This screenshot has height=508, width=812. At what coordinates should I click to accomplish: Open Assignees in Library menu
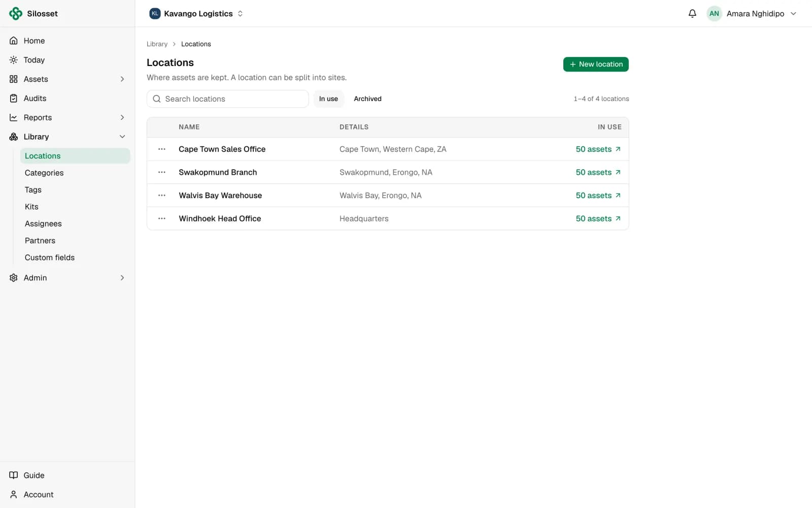(x=75, y=224)
